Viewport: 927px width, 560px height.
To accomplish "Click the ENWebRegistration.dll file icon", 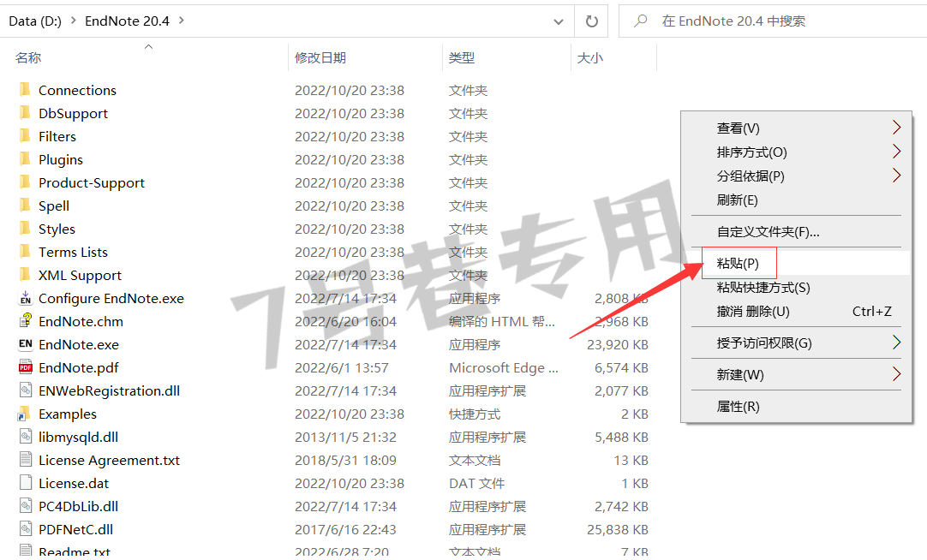I will [x=26, y=390].
